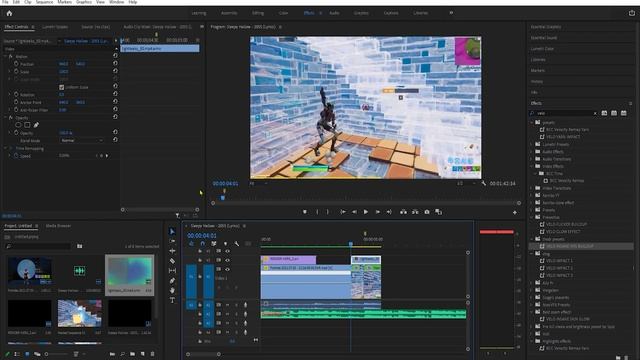Select the Hand tool
The height and width of the screenshot is (360, 640).
172,290
